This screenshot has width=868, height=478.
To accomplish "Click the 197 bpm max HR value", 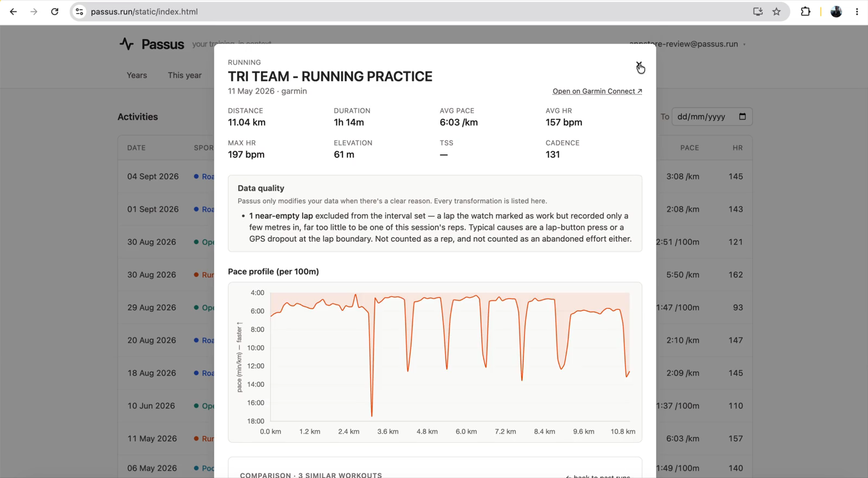I will (246, 154).
